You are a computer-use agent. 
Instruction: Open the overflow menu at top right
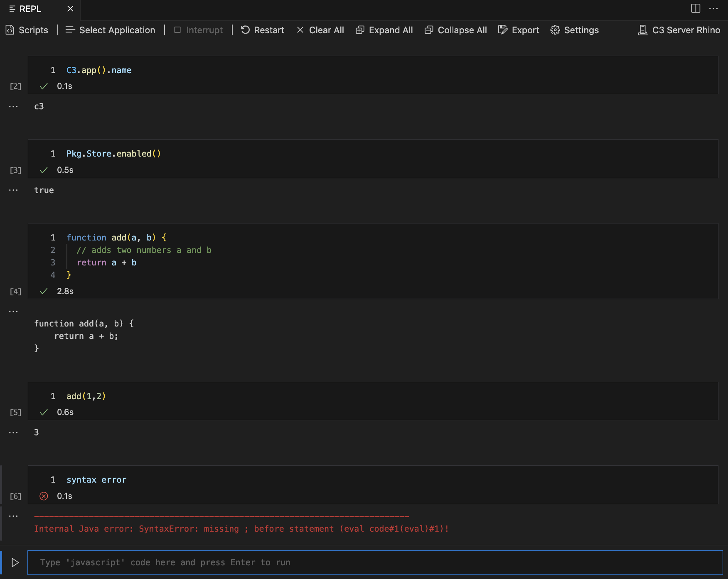tap(713, 9)
